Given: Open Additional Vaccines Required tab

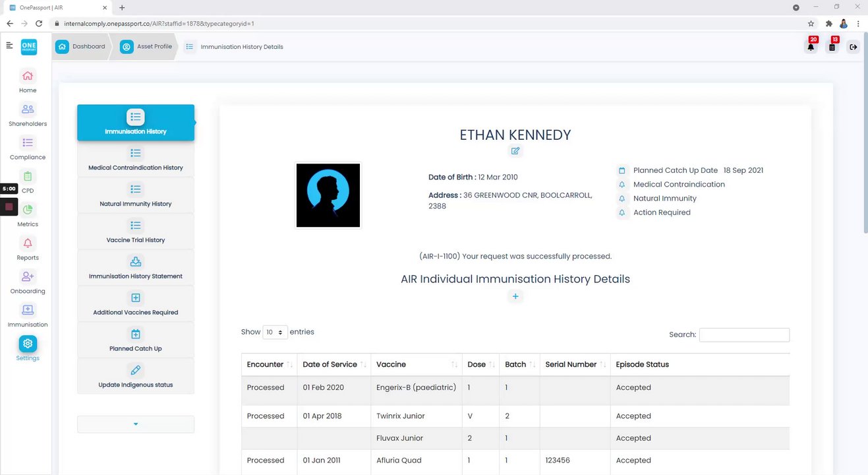Looking at the screenshot, I should click(x=136, y=304).
